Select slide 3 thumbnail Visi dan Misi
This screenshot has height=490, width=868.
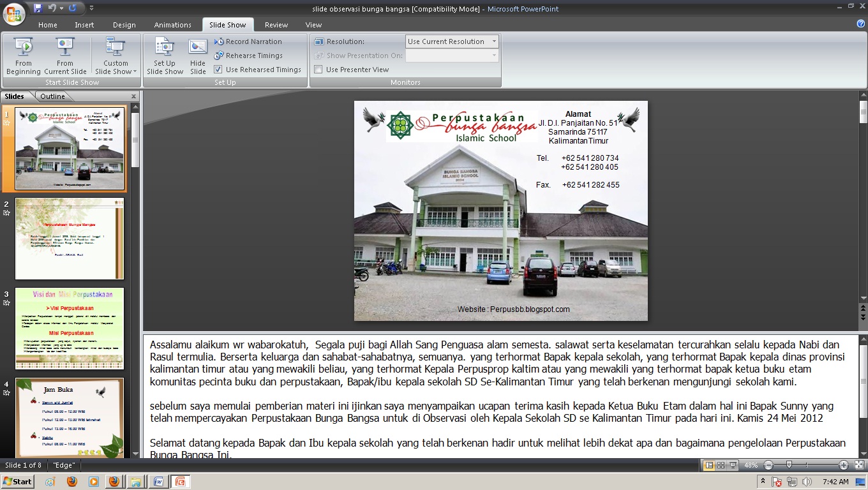pyautogui.click(x=70, y=329)
